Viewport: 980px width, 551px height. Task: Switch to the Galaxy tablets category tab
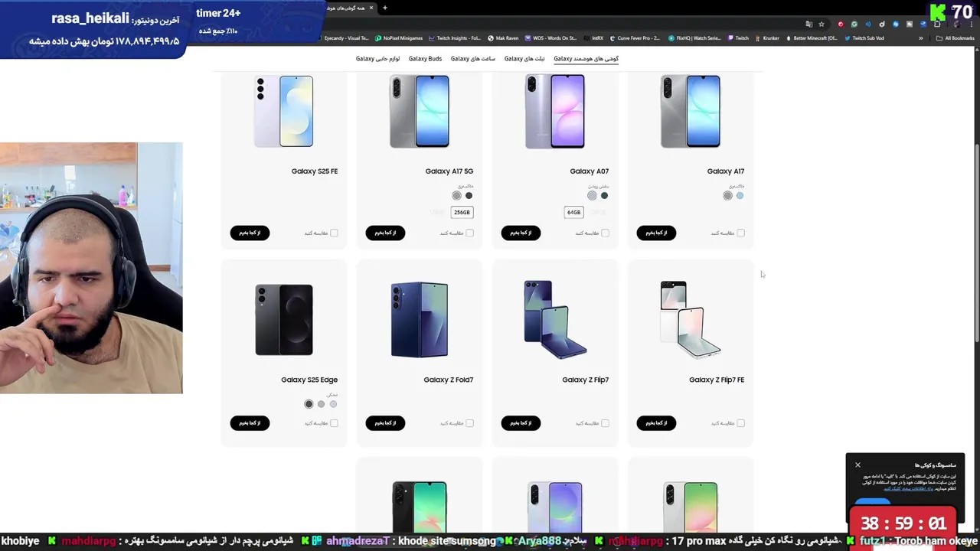click(524, 59)
